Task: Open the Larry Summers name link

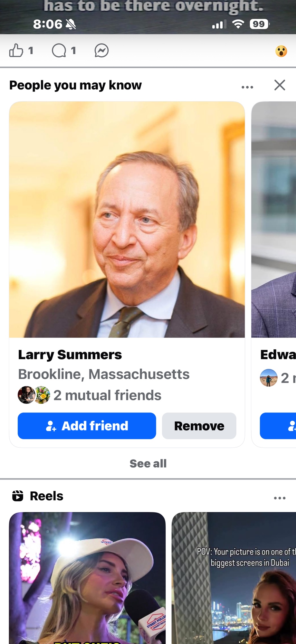Action: coord(70,355)
